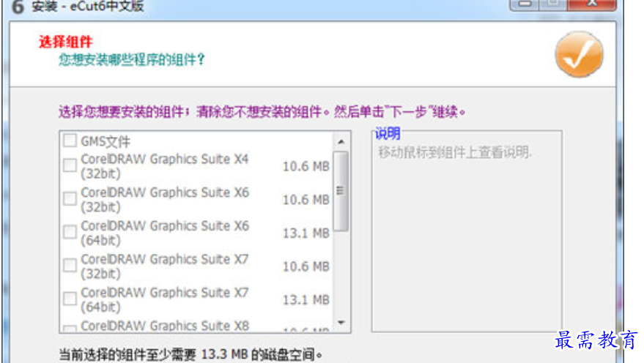Click the component list scrollbar thumb

click(x=341, y=191)
